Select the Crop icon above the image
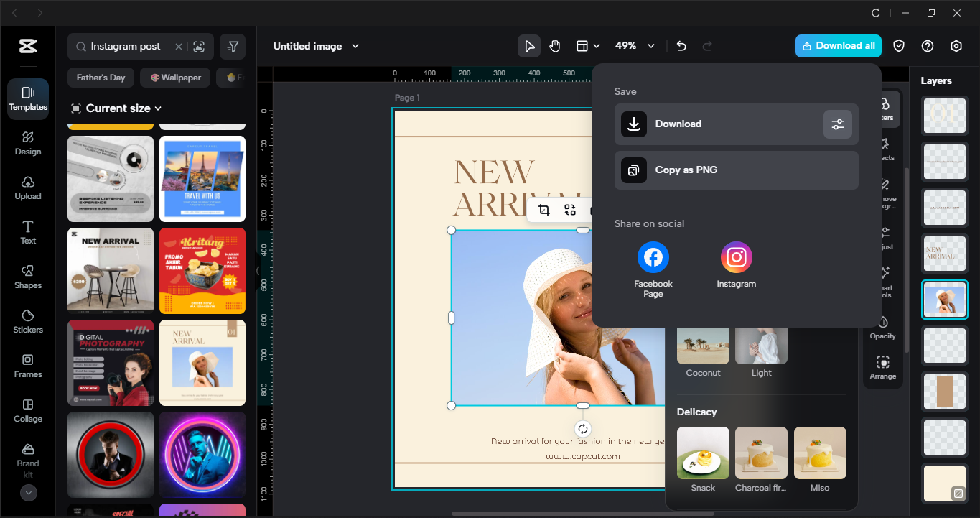This screenshot has width=980, height=518. [x=543, y=210]
